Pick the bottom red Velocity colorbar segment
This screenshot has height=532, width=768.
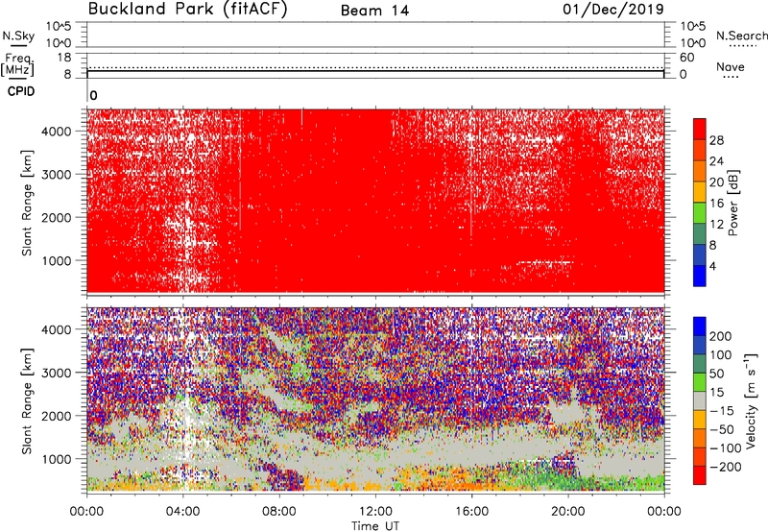click(700, 475)
